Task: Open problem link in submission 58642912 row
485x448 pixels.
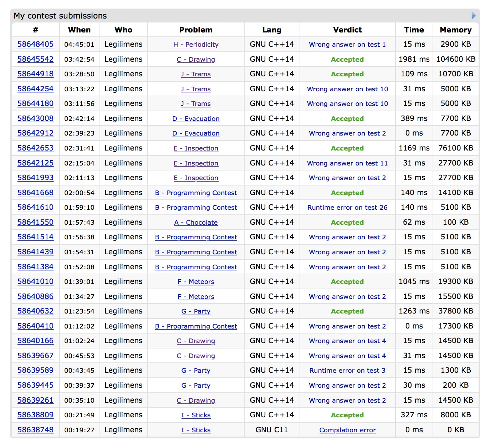Action: 196,133
